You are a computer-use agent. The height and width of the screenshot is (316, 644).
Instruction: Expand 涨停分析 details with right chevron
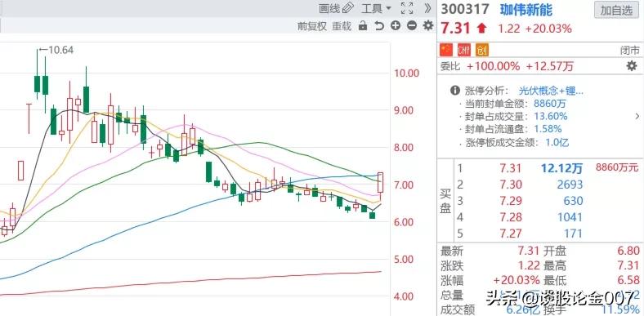[x=637, y=117]
